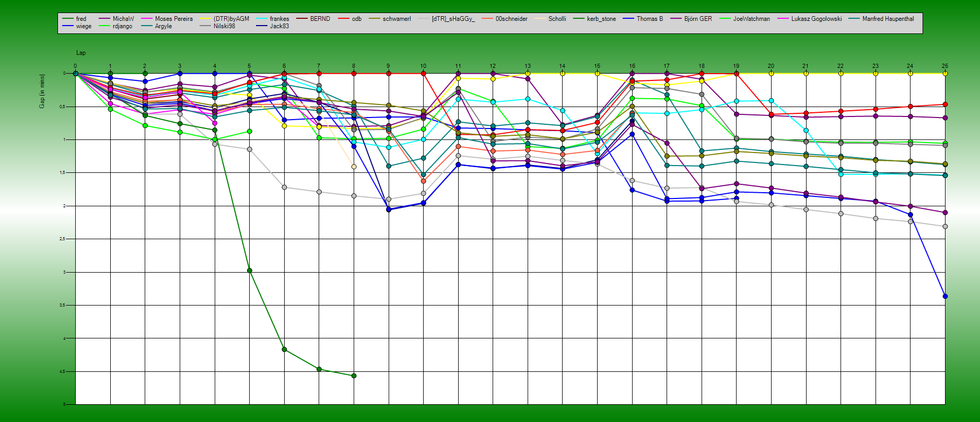Select lap number 15 on the x-axis
This screenshot has height=422, width=980.
coord(597,66)
